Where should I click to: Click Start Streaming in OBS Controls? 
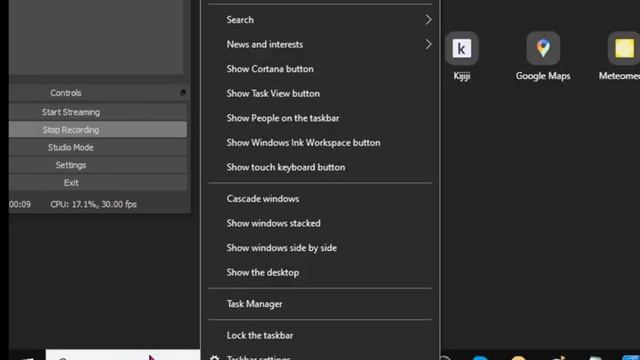pos(98,112)
